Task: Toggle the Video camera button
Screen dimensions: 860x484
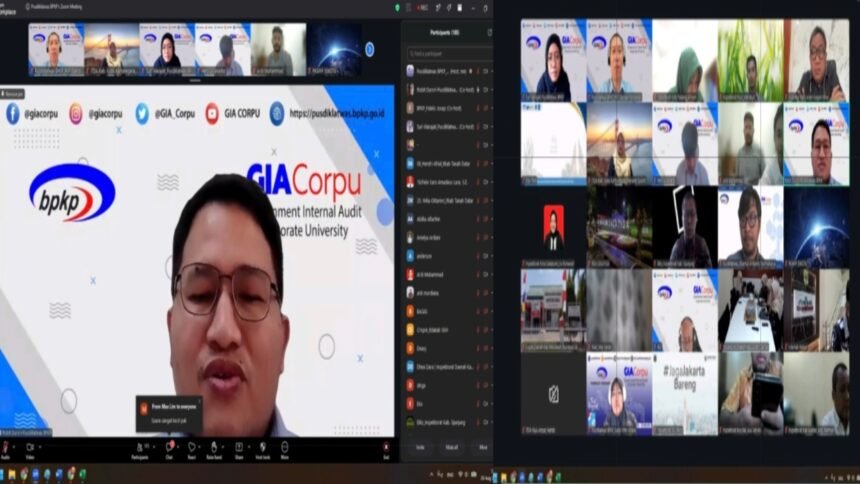Action: [30, 450]
